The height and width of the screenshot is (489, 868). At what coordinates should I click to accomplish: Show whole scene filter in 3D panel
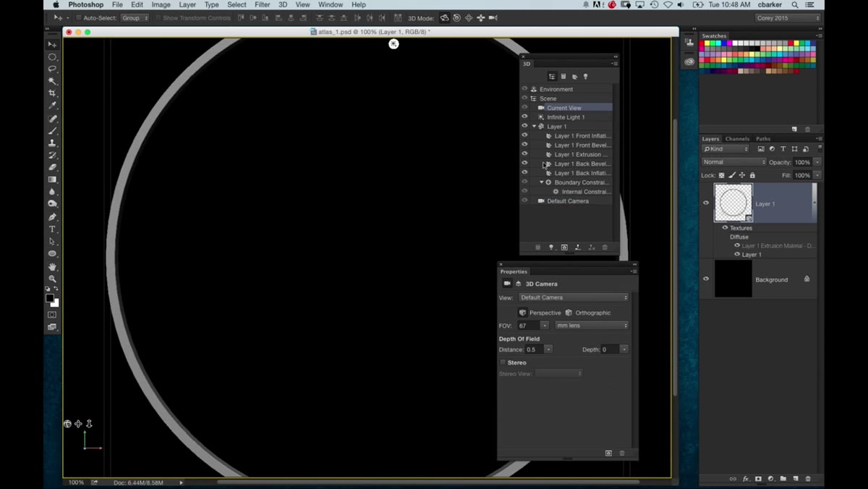tap(552, 77)
